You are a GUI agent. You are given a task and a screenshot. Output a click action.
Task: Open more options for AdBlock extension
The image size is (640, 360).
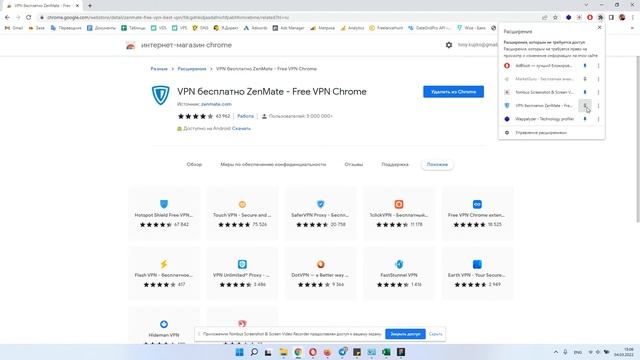click(598, 66)
